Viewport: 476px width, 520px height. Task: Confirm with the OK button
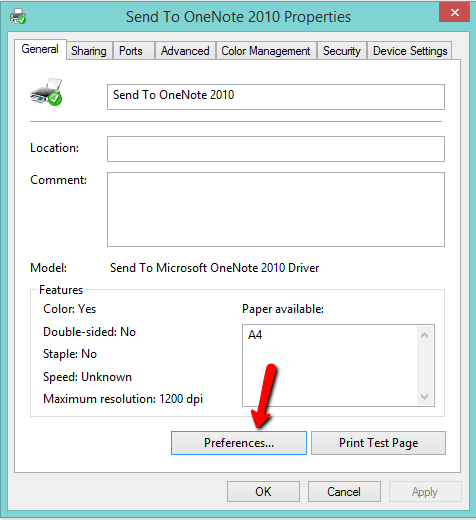(263, 492)
